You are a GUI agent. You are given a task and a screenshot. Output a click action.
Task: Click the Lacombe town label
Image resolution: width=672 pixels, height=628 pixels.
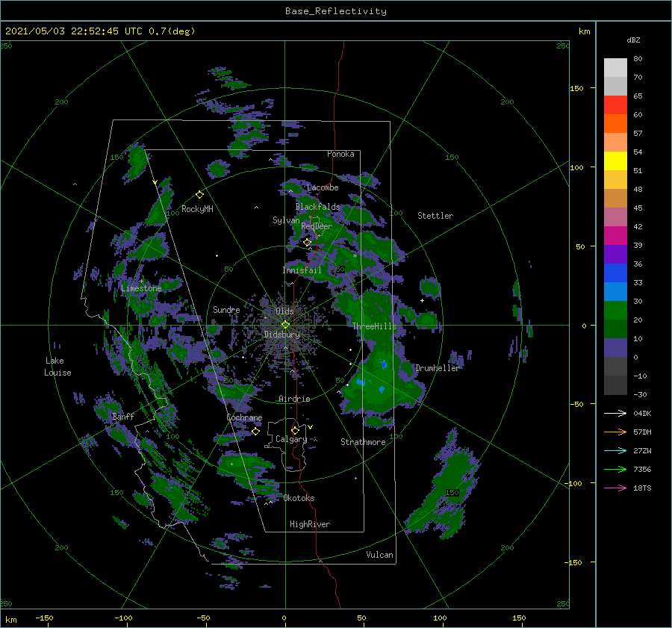(x=323, y=187)
